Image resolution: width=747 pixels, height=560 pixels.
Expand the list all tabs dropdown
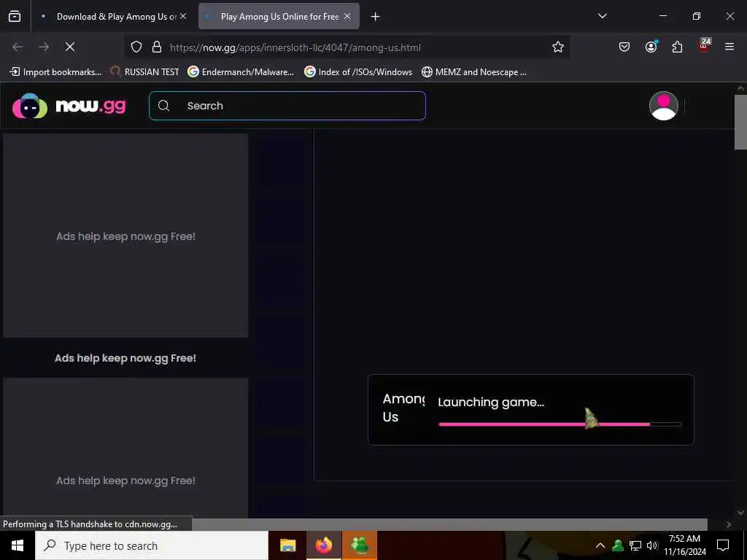click(602, 16)
